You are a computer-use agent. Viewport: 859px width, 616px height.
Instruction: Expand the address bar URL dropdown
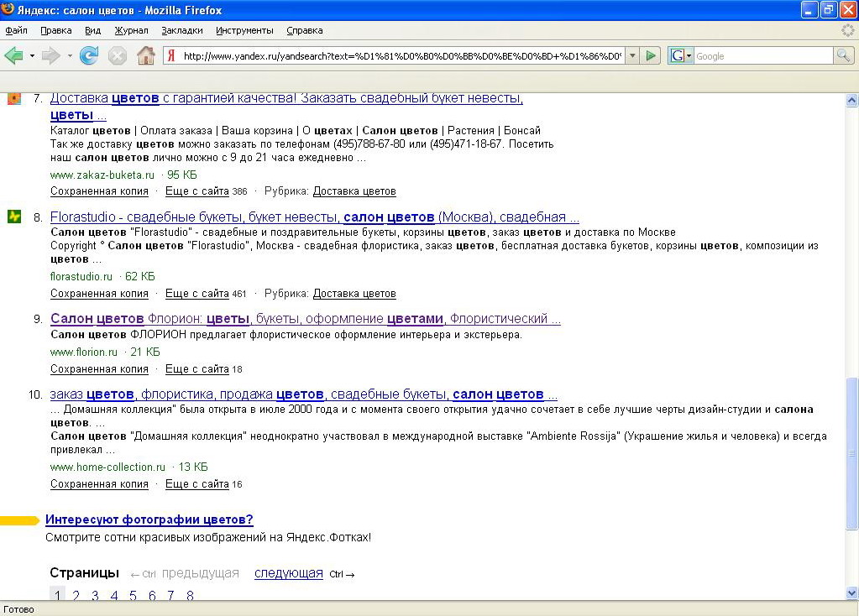(x=631, y=56)
